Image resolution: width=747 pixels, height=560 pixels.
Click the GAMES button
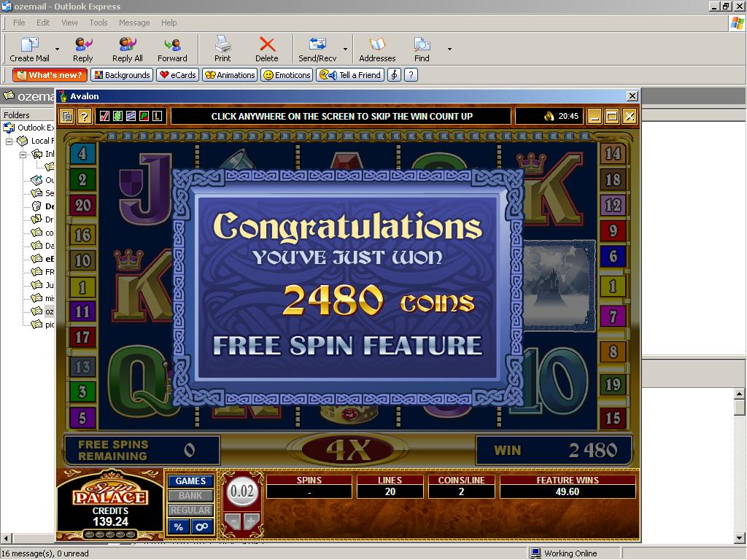(190, 481)
